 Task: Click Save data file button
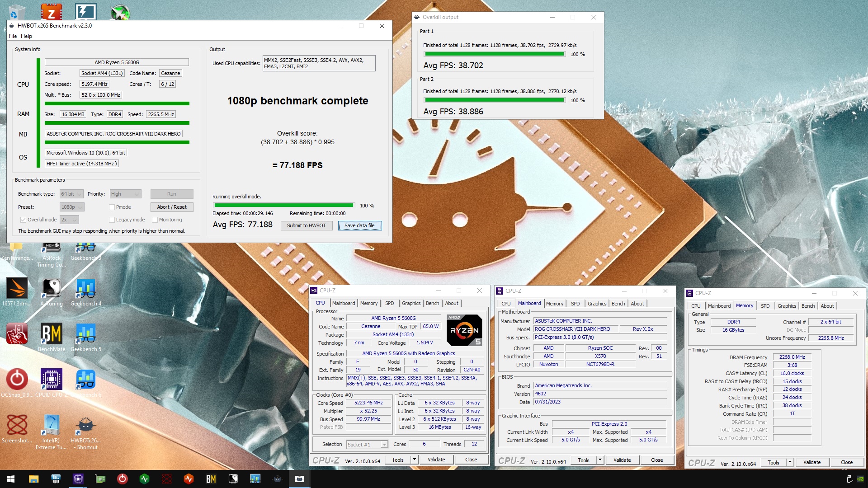pos(359,225)
